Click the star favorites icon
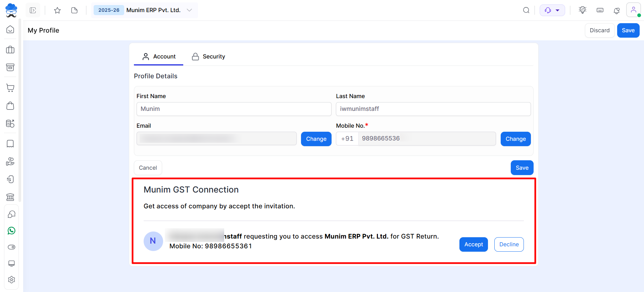The image size is (644, 292). pyautogui.click(x=57, y=10)
